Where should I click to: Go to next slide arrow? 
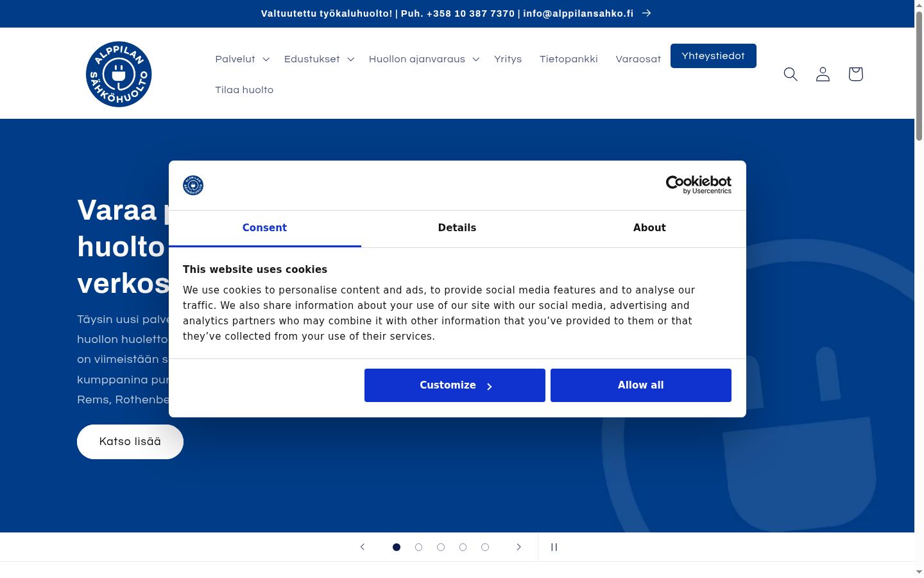coord(518,547)
